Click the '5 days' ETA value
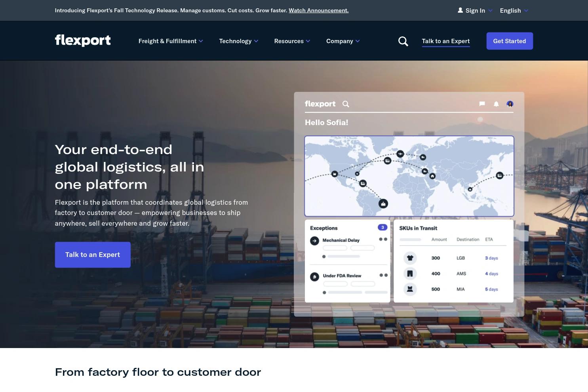 [491, 289]
